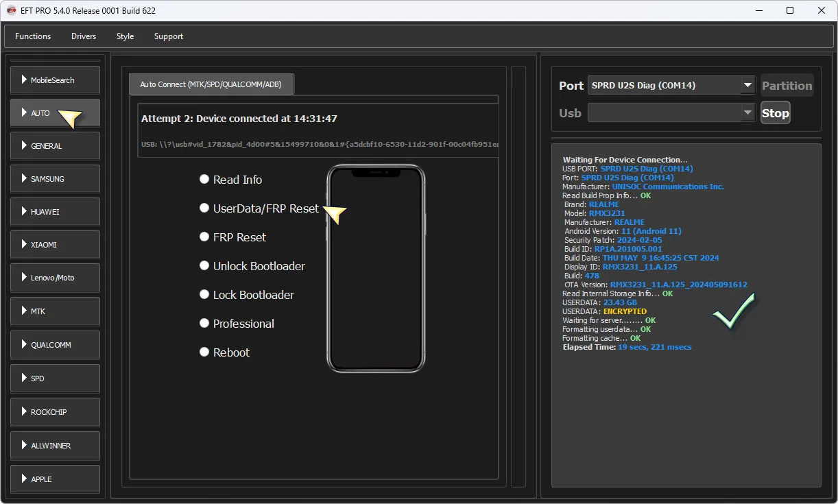The width and height of the screenshot is (838, 504).
Task: Open the Drivers menu
Action: pos(84,36)
